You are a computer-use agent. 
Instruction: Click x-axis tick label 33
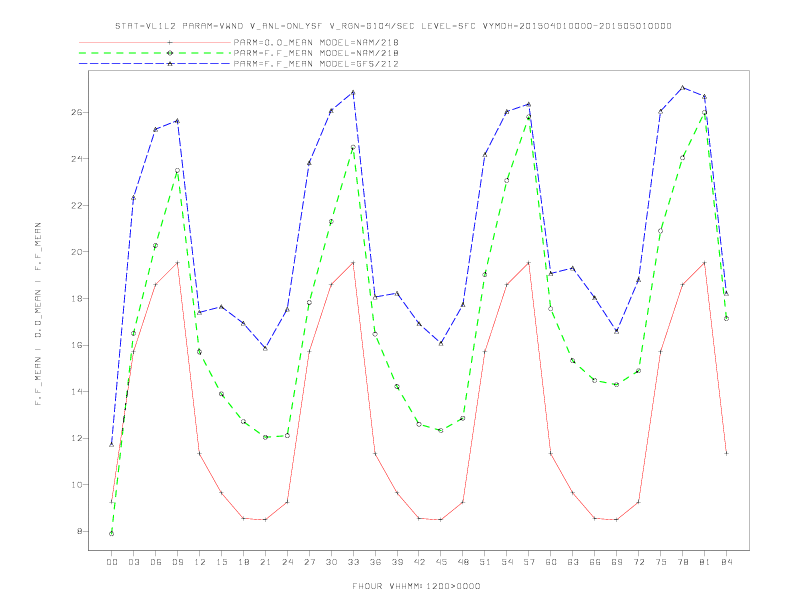353,562
